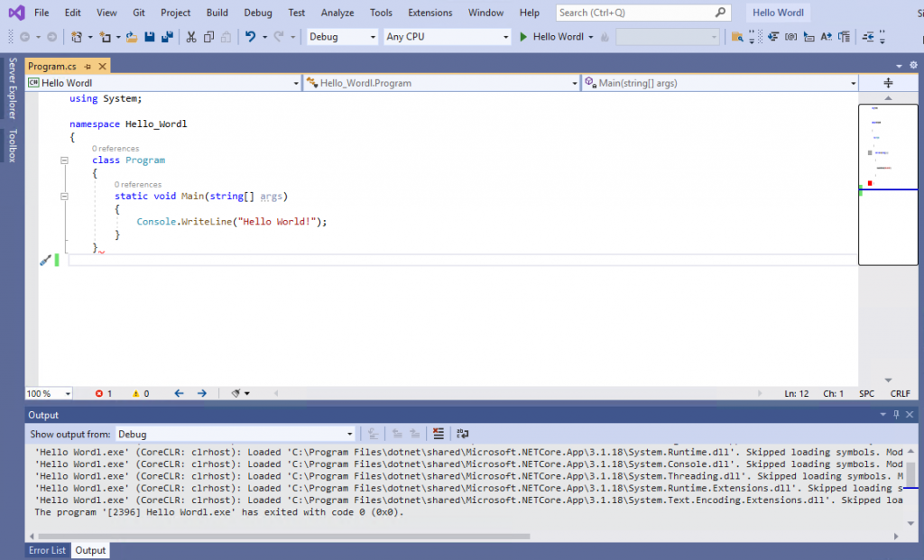Screen dimensions: 924x560
Task: Open the Project menu
Action: (x=176, y=13)
